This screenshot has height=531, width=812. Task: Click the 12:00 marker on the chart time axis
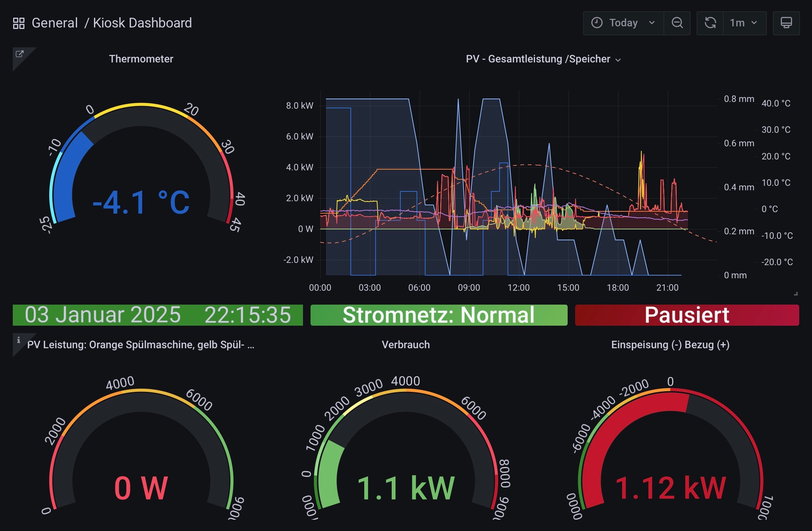(518, 288)
